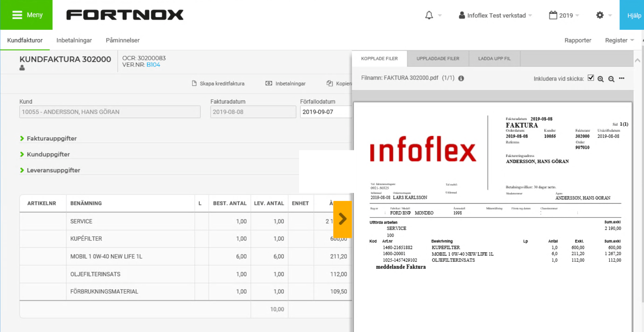Switch to the Kundfakturor tab
Screen dimensions: 644x332
tap(25, 40)
